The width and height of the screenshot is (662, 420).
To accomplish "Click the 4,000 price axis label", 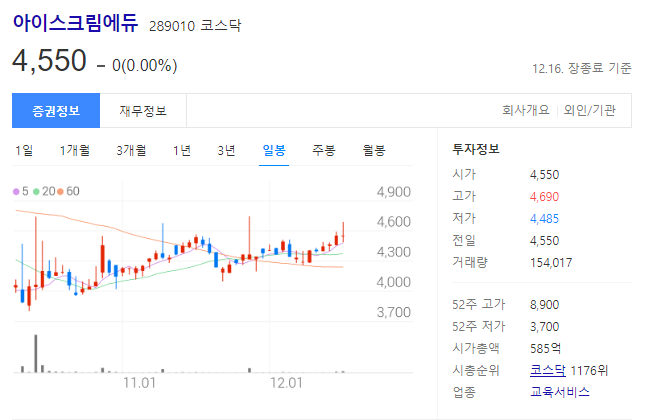I will [393, 282].
